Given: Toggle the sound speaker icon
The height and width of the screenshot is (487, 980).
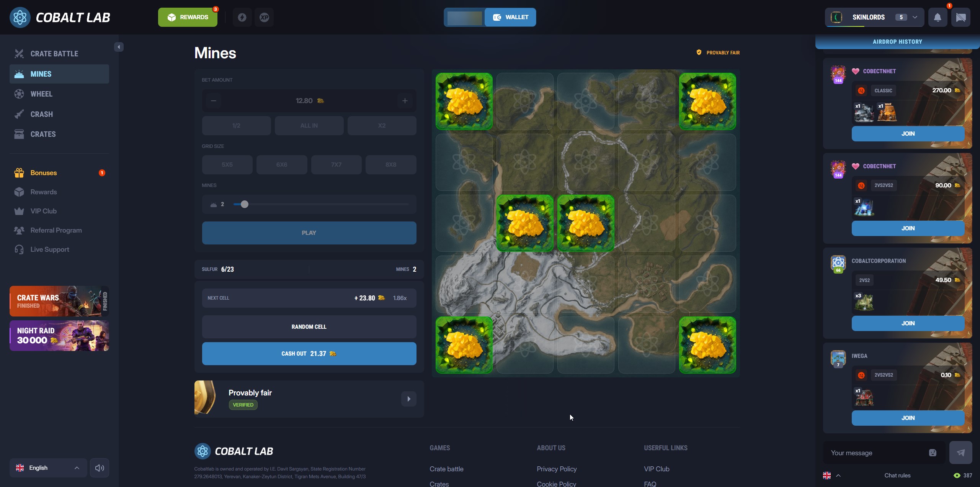Looking at the screenshot, I should (x=100, y=468).
